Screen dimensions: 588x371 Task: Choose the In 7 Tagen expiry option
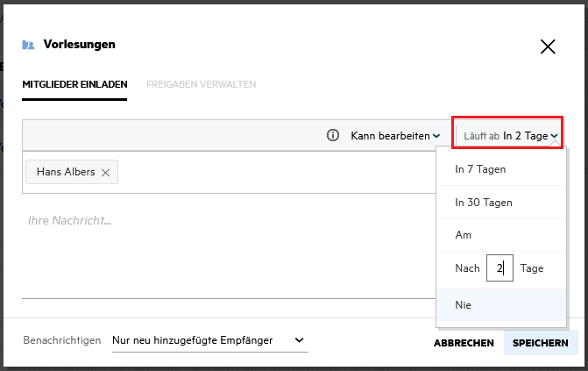coord(480,168)
